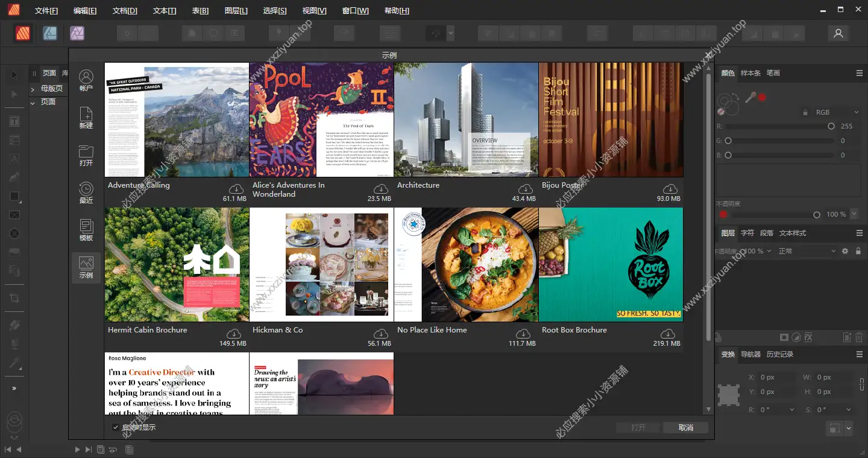Select the Artistic Text tool

[14, 158]
